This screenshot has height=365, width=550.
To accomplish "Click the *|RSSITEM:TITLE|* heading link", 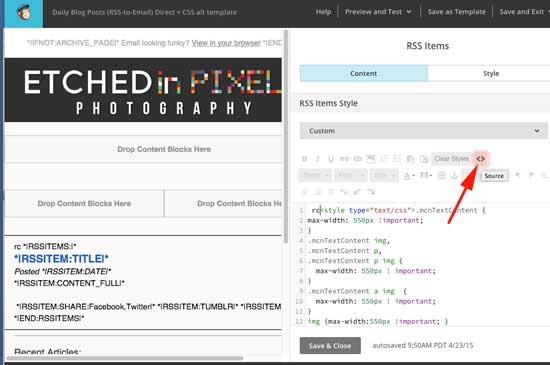I will pyautogui.click(x=61, y=259).
